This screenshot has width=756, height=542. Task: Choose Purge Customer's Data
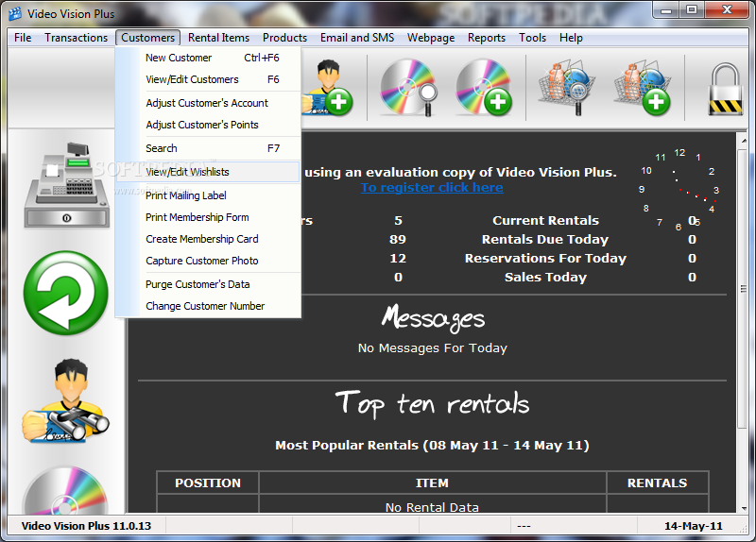pos(208,284)
